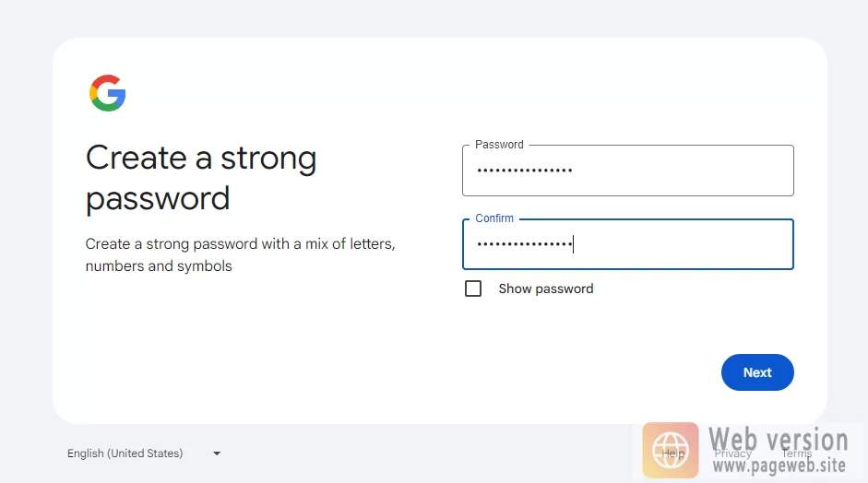Open the English (United States) language dropdown
This screenshot has height=483, width=868.
(125, 454)
